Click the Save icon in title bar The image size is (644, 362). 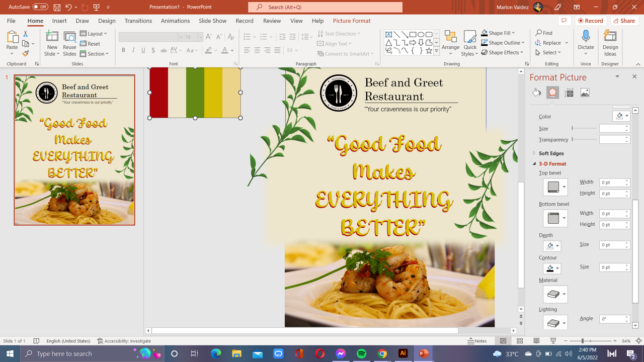click(57, 7)
